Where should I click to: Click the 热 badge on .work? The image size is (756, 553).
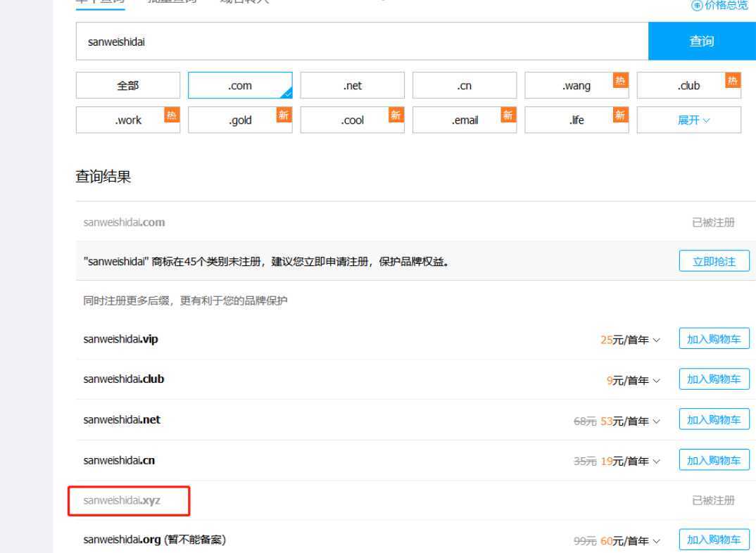(172, 115)
